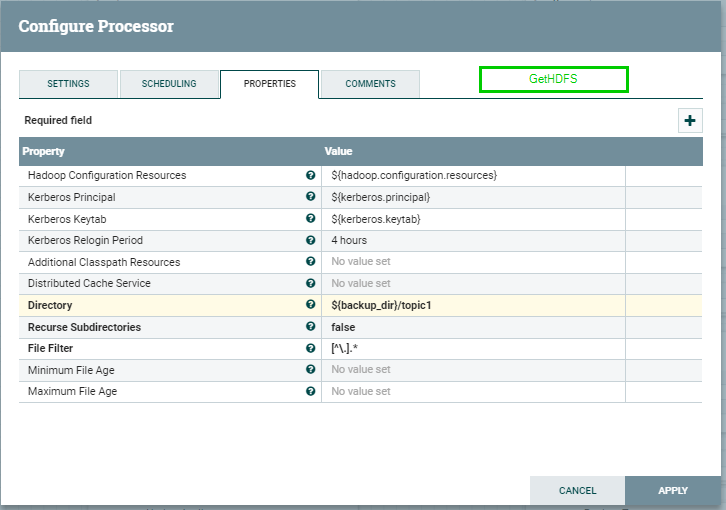The image size is (726, 510).
Task: Click help icon beside Kerberos Principal
Action: click(310, 197)
